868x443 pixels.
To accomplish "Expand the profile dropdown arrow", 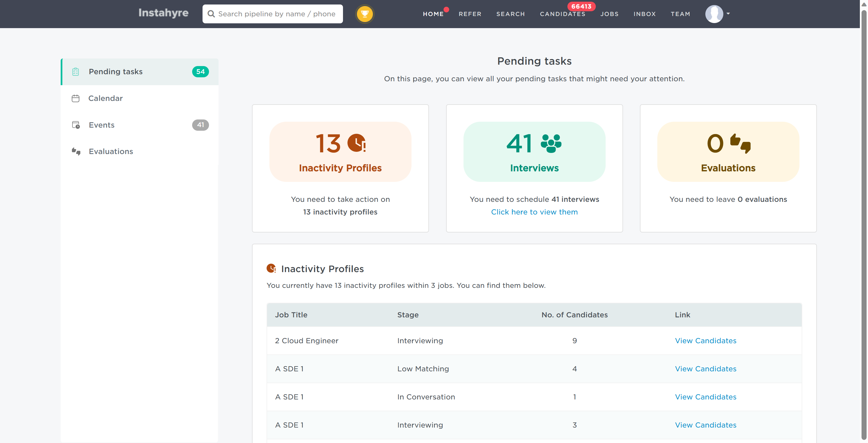I will click(x=728, y=14).
